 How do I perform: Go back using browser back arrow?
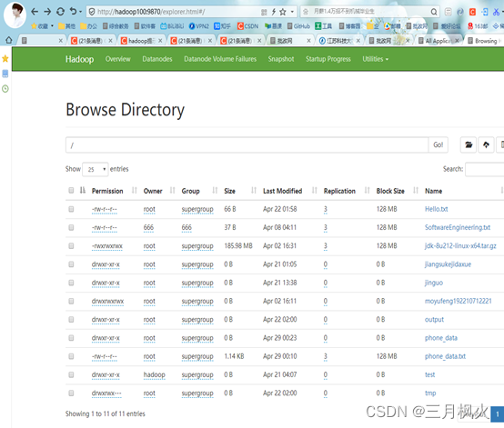(35, 12)
